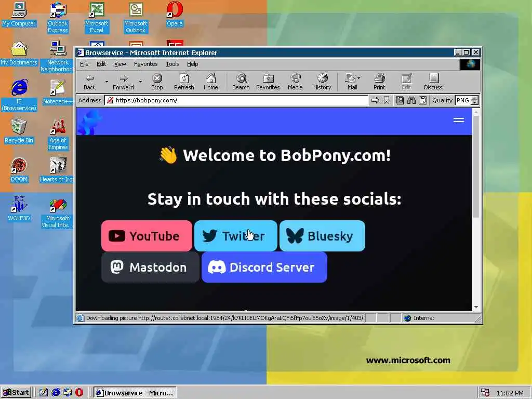532x399 pixels.
Task: Open the Mail dropdown arrow
Action: [359, 78]
